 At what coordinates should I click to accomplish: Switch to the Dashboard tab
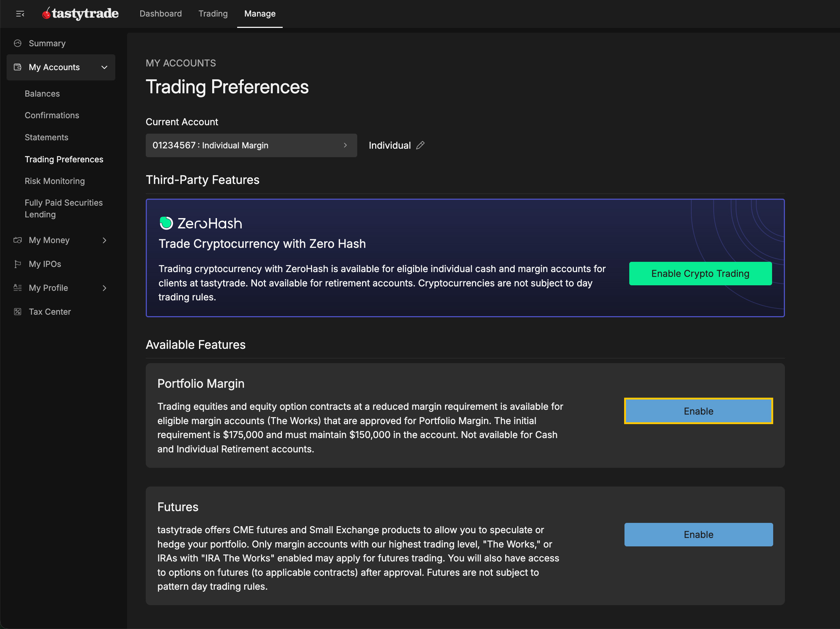point(161,14)
